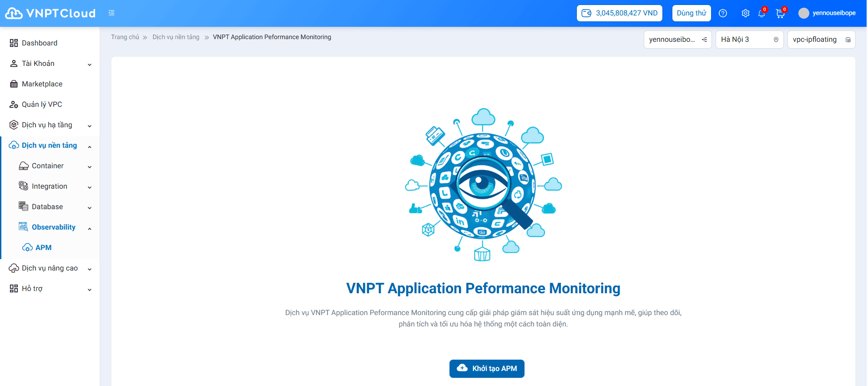This screenshot has width=868, height=386.
Task: Expand the Tài Khoản menu
Action: point(50,64)
